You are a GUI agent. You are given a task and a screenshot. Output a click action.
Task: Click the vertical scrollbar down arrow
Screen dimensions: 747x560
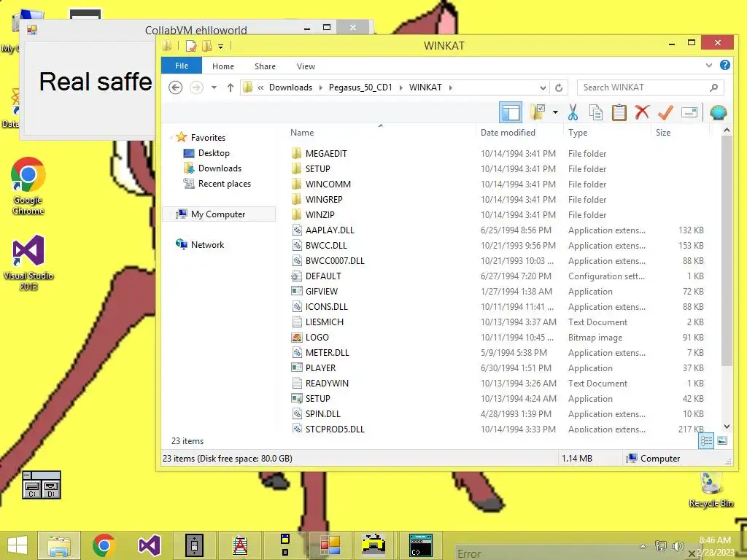(727, 427)
